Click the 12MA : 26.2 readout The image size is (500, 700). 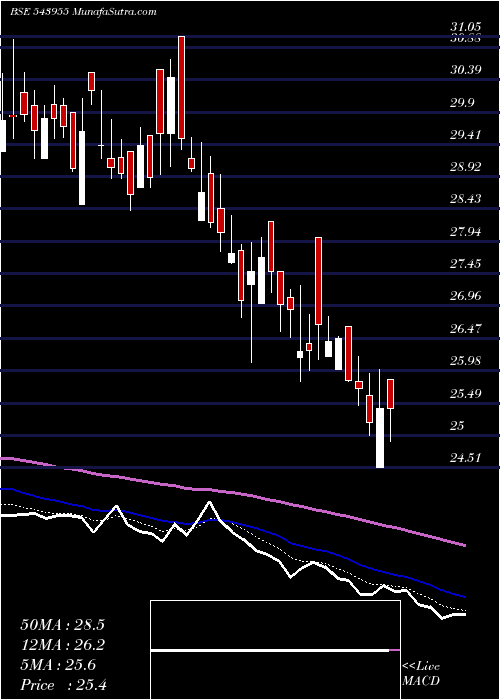tap(62, 645)
